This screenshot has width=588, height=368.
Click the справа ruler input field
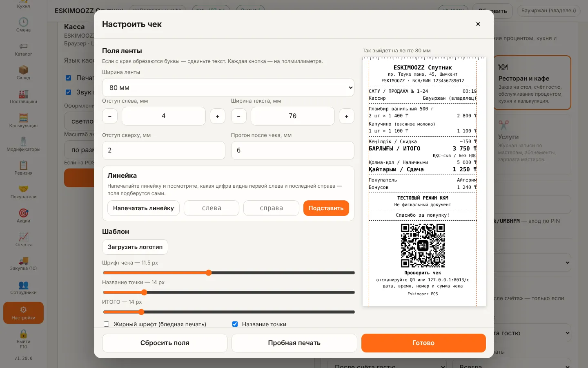point(271,208)
